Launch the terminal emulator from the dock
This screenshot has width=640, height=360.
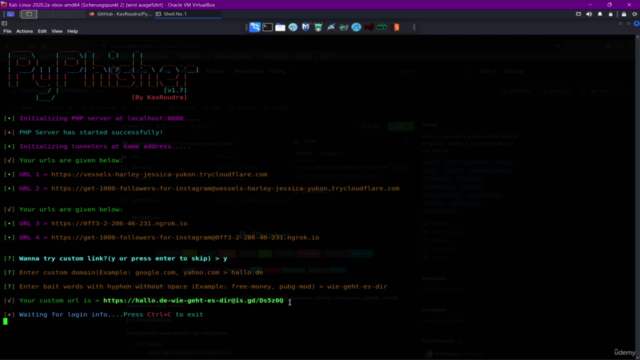pos(267,27)
